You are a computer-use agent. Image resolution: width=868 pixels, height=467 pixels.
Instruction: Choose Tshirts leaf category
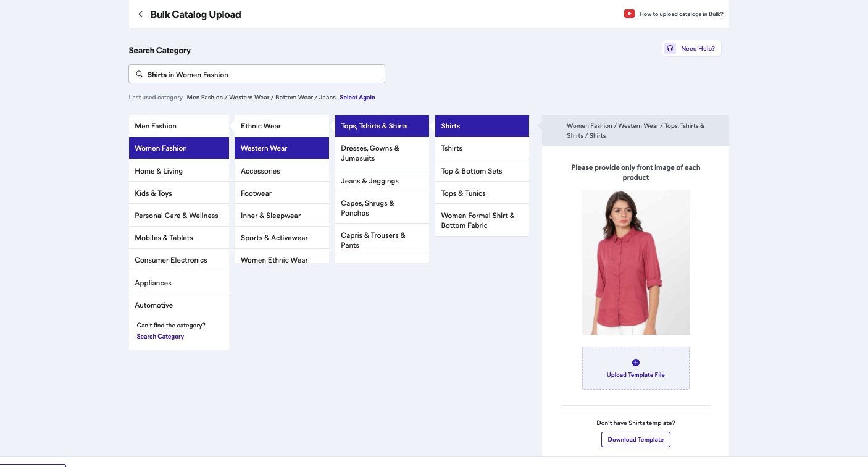(x=482, y=148)
